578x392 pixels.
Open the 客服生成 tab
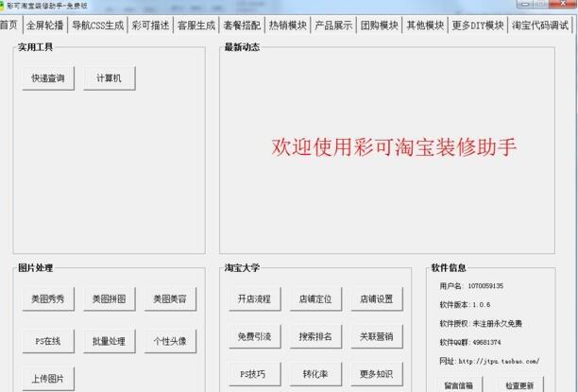click(196, 26)
